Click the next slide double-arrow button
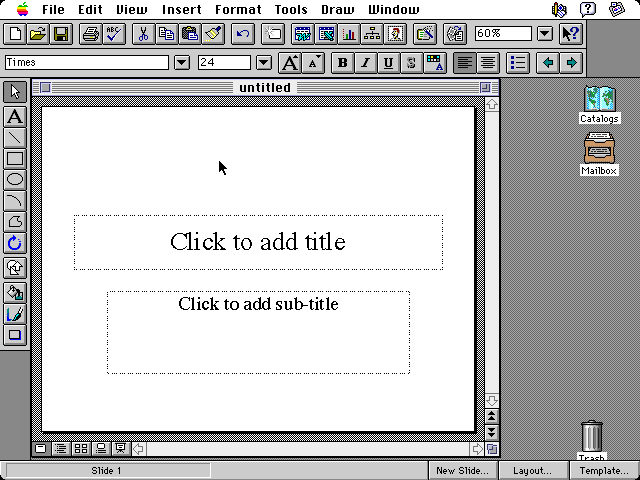Image resolution: width=640 pixels, height=480 pixels. 491,432
